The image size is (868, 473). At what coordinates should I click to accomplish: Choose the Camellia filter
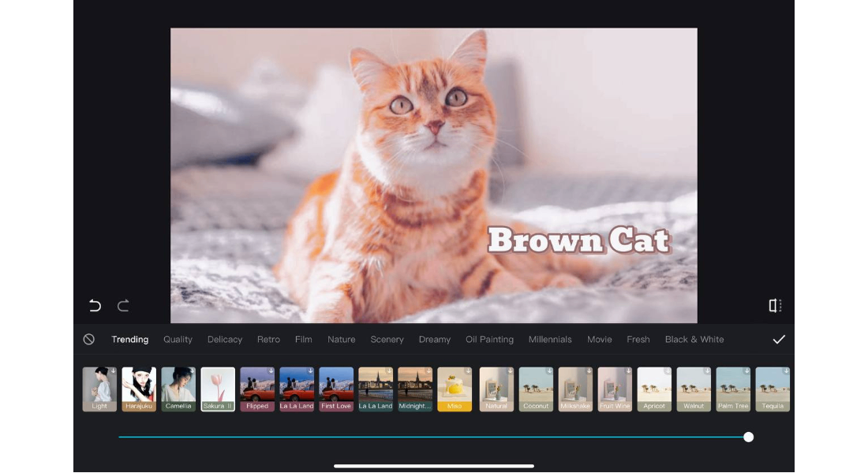coord(178,389)
